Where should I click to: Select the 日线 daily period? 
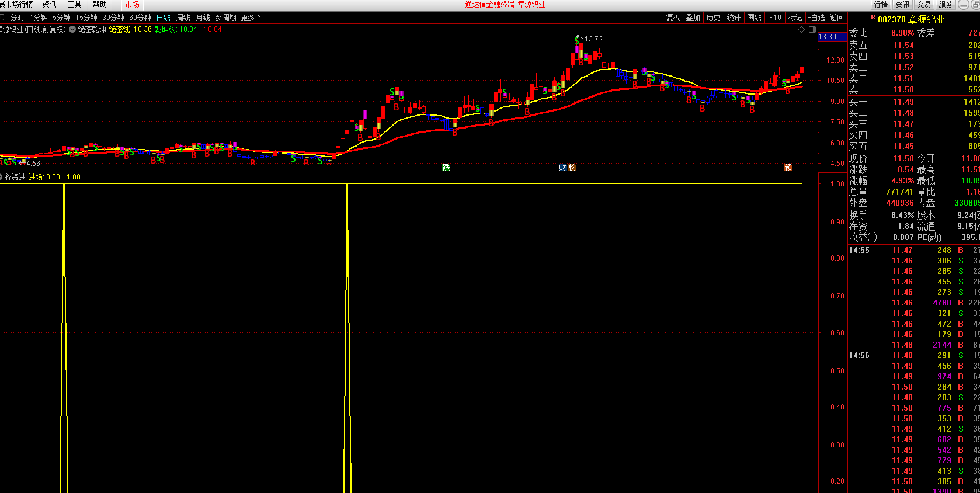coord(164,18)
